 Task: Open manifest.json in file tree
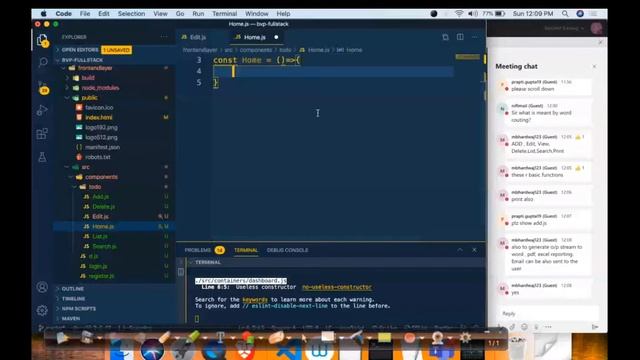102,147
